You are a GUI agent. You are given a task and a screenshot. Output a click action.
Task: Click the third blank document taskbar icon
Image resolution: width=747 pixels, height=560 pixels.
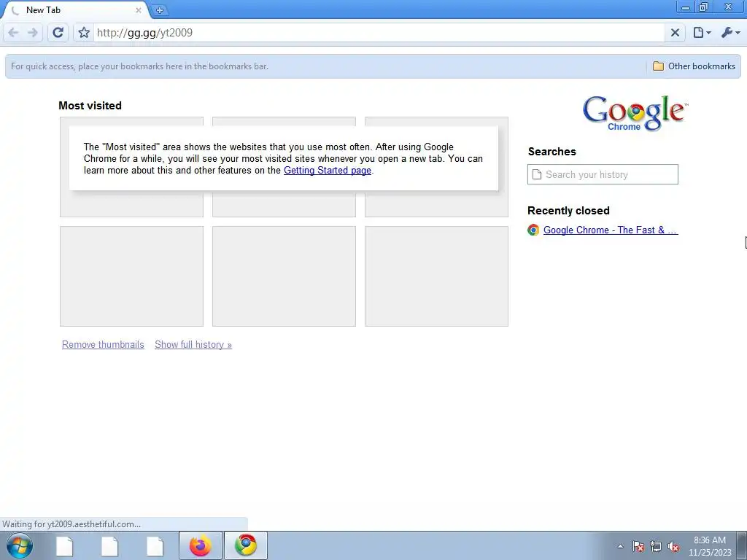coord(155,546)
